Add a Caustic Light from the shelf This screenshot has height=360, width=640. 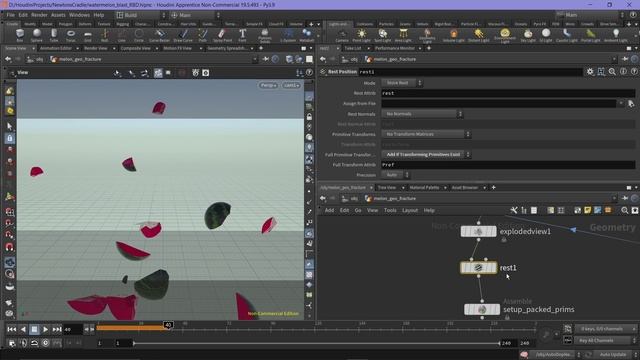pyautogui.click(x=567, y=35)
